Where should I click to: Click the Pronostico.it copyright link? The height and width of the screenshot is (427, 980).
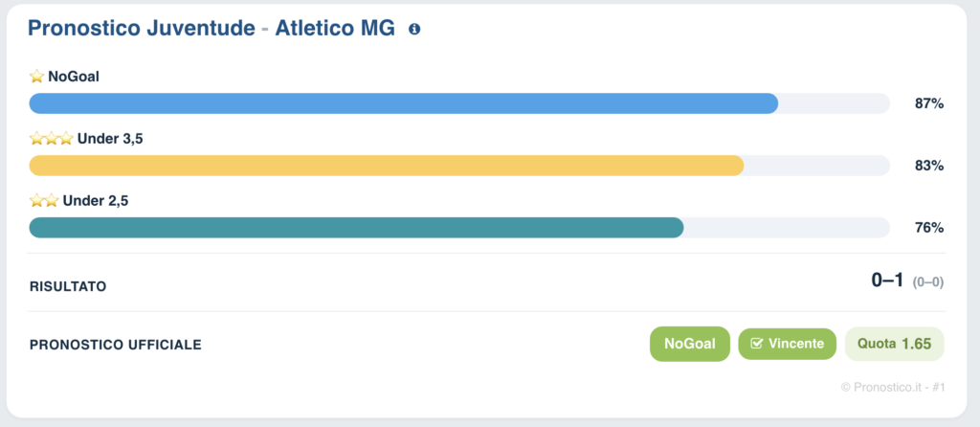893,388
